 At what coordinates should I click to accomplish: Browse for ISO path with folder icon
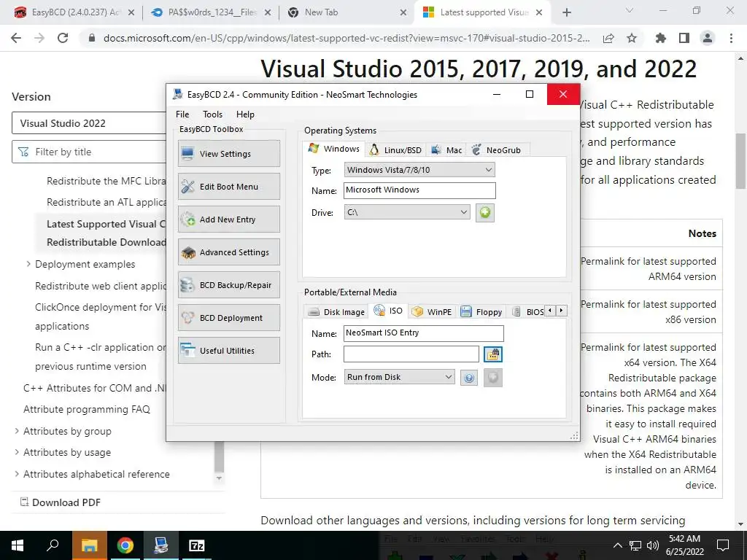tap(493, 354)
